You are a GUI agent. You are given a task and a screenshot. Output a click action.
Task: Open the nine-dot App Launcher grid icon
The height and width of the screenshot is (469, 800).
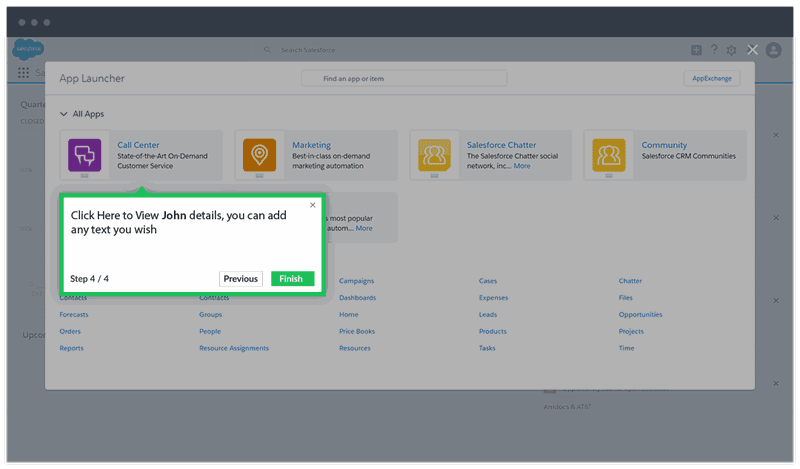(x=23, y=72)
